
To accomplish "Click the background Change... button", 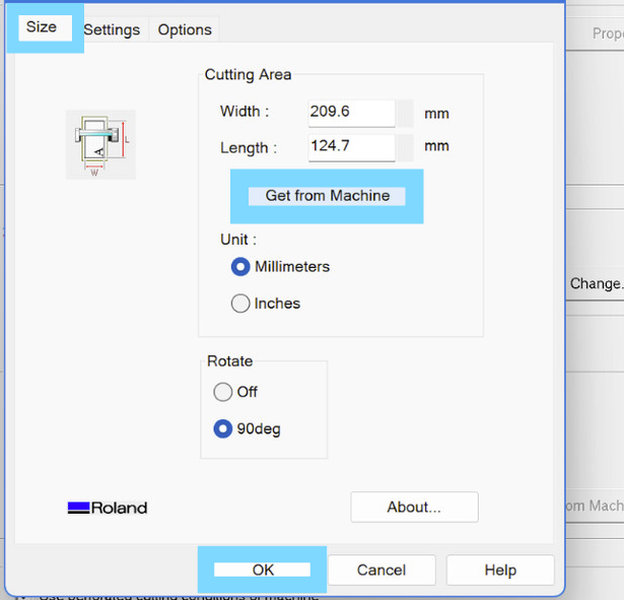I will (x=596, y=284).
